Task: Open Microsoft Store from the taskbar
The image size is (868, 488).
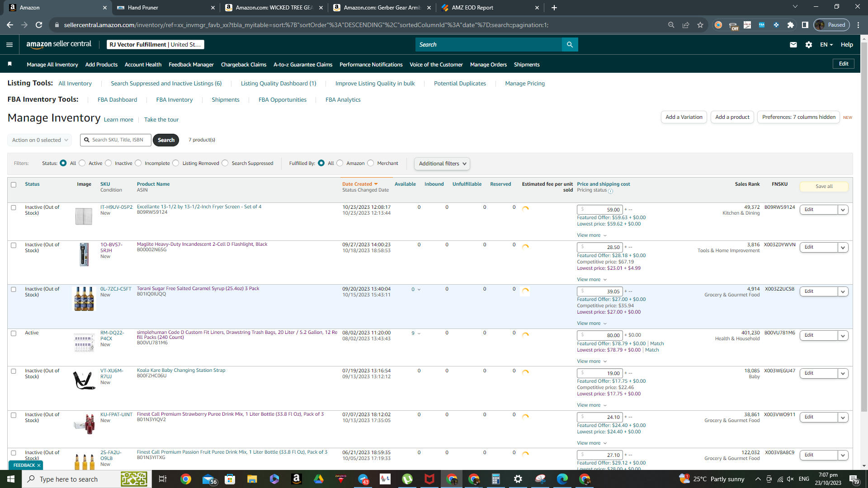Action: click(x=230, y=479)
